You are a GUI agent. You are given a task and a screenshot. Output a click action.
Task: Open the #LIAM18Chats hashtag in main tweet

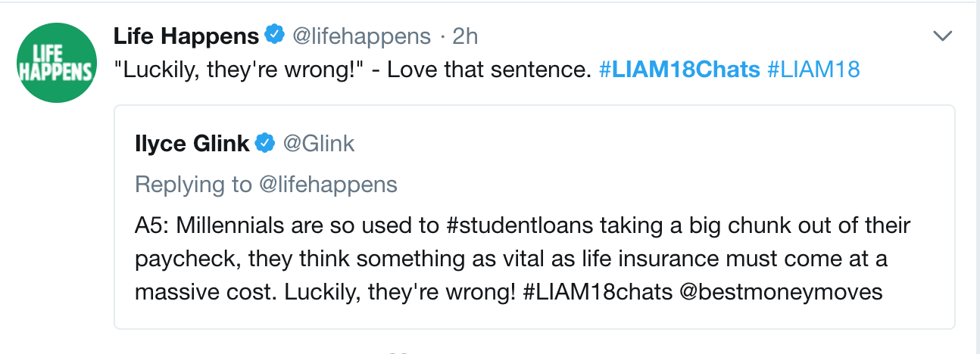pos(679,70)
